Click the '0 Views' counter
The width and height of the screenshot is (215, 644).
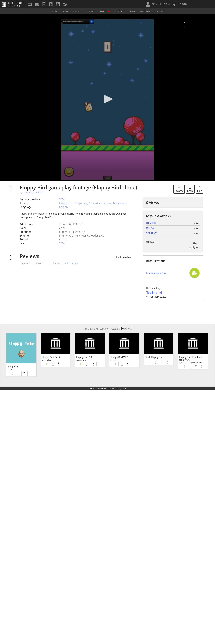click(152, 203)
